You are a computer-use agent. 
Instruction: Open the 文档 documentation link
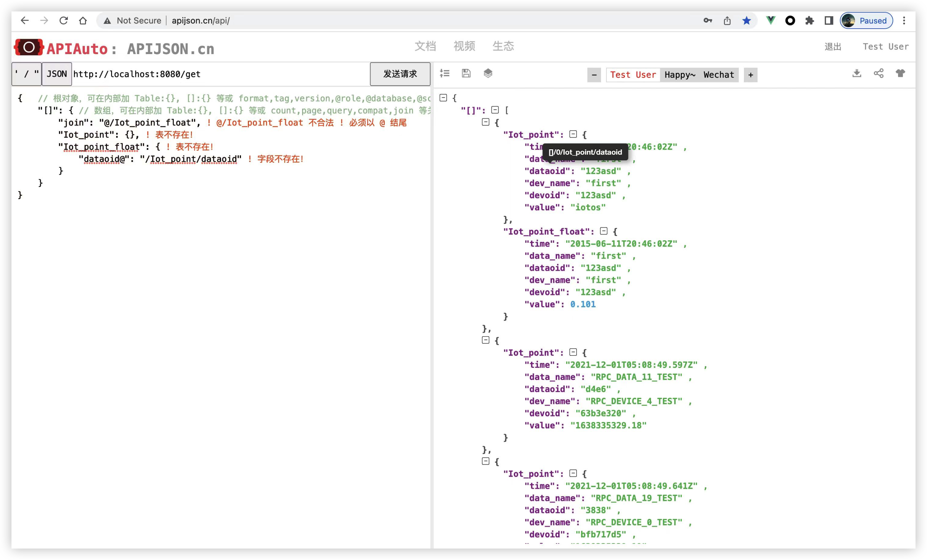coord(425,46)
